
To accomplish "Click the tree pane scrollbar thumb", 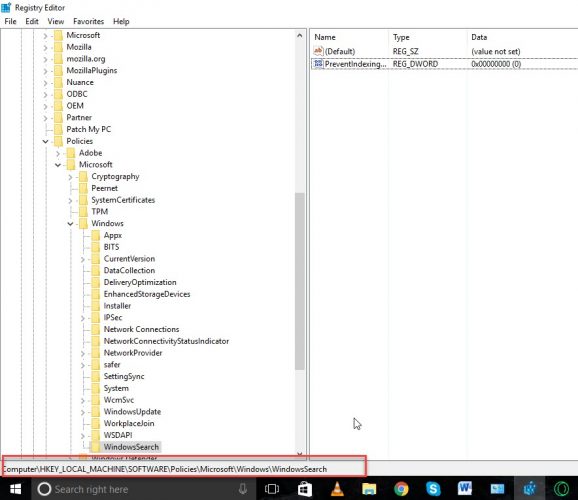I will pyautogui.click(x=300, y=281).
